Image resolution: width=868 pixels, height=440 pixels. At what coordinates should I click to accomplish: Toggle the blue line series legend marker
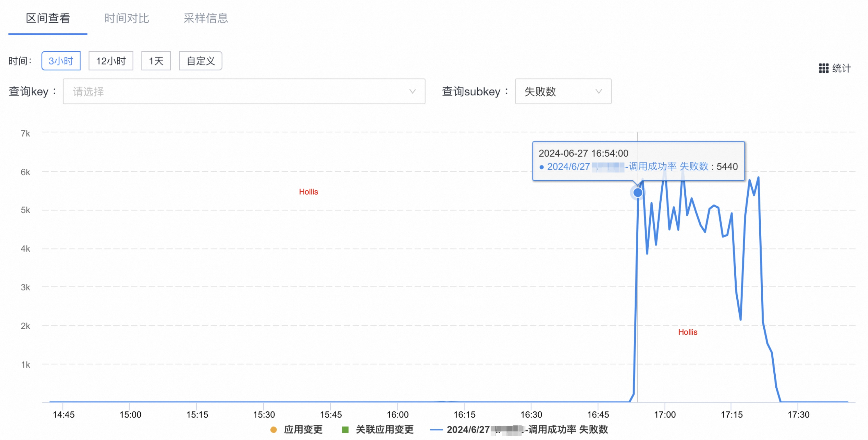[x=436, y=430]
